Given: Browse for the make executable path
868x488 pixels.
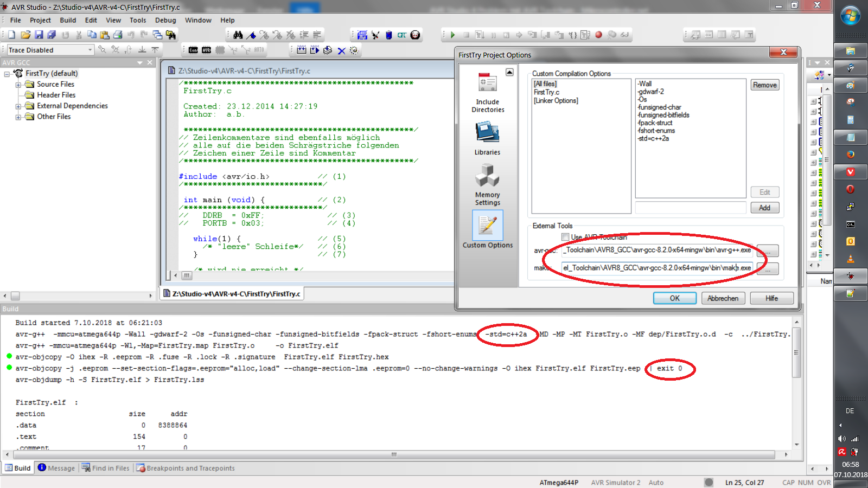Looking at the screenshot, I should tap(768, 269).
